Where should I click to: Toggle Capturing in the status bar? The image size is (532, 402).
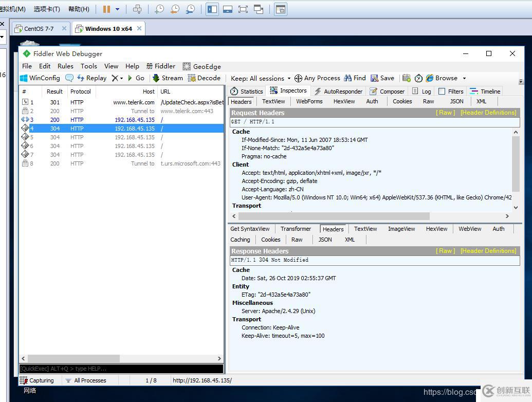pos(36,380)
